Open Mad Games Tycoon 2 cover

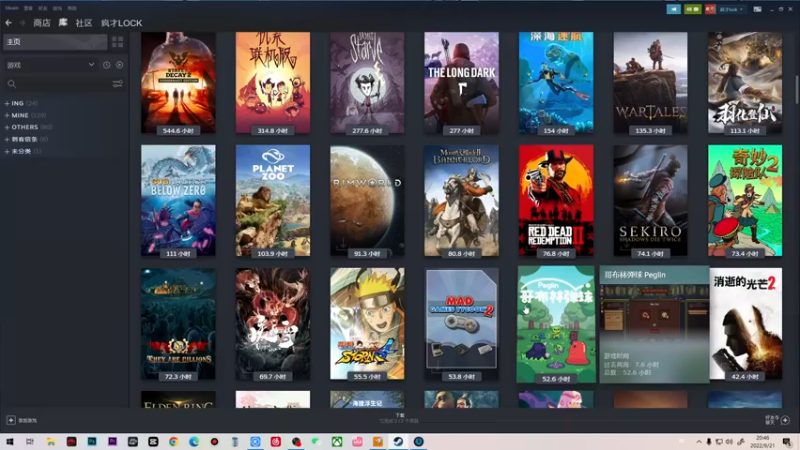tap(461, 324)
